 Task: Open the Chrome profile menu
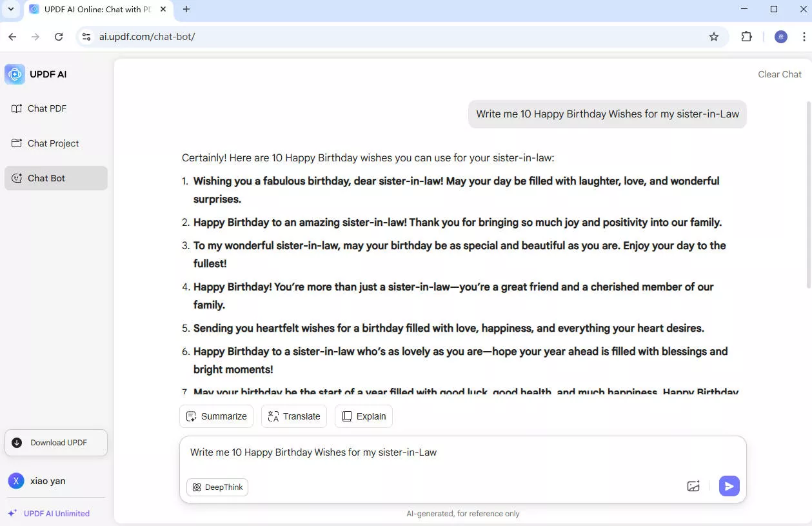(781, 37)
